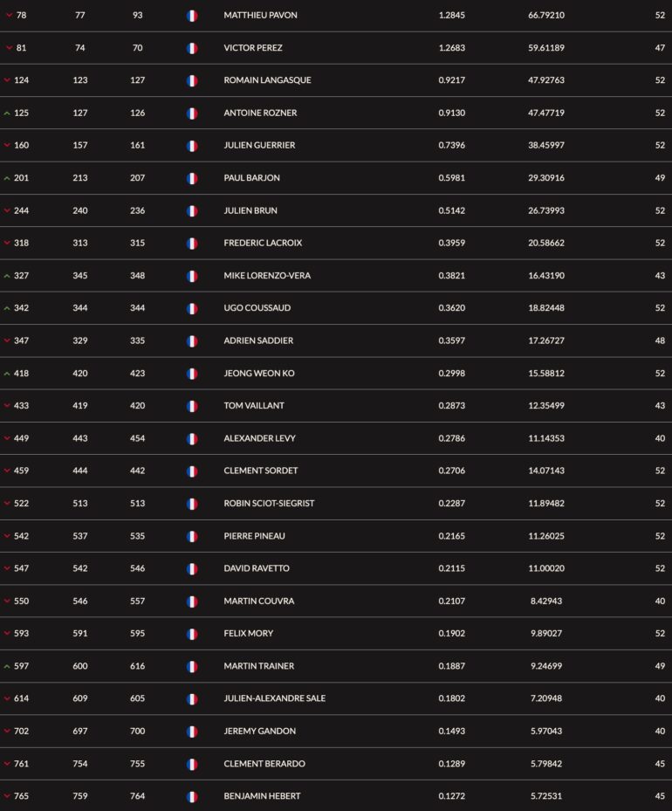Open Romain Langasque's player profile

coord(267,80)
